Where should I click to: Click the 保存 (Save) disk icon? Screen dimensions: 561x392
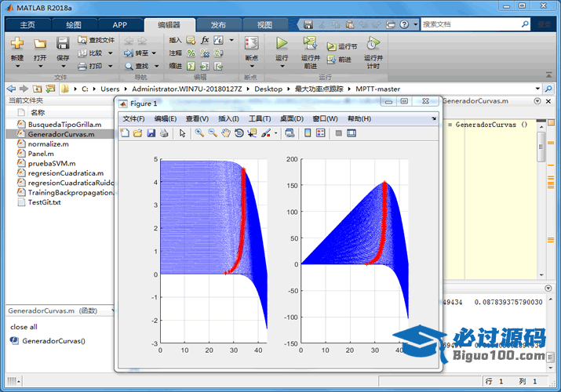[x=63, y=43]
